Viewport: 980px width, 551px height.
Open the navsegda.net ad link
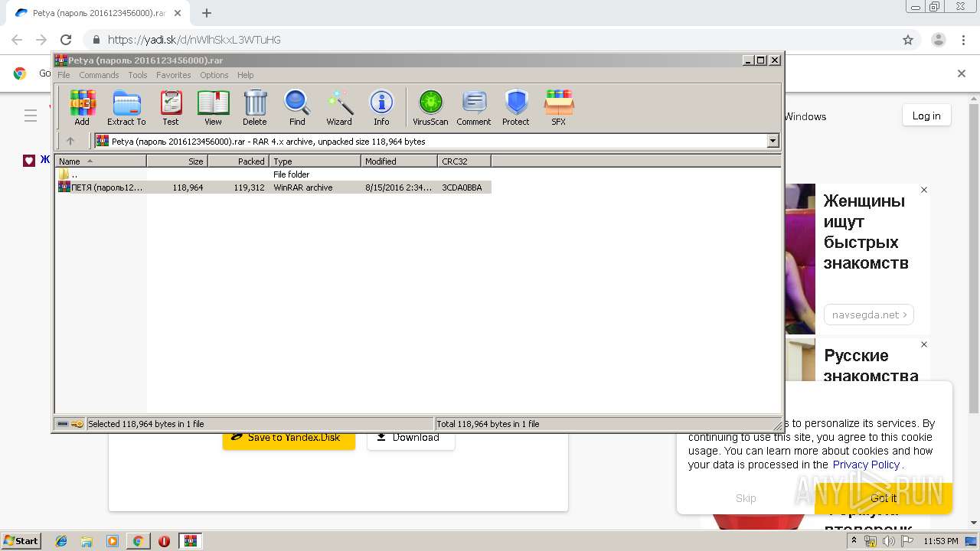(869, 315)
